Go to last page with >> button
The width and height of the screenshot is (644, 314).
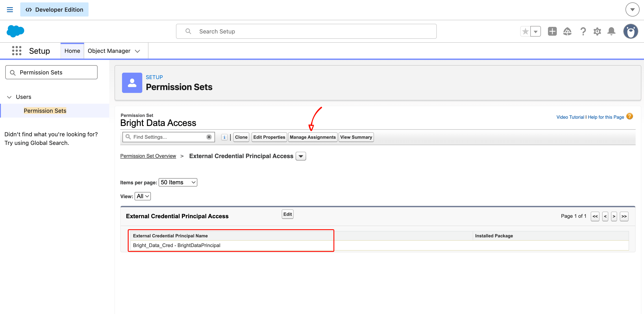[624, 216]
